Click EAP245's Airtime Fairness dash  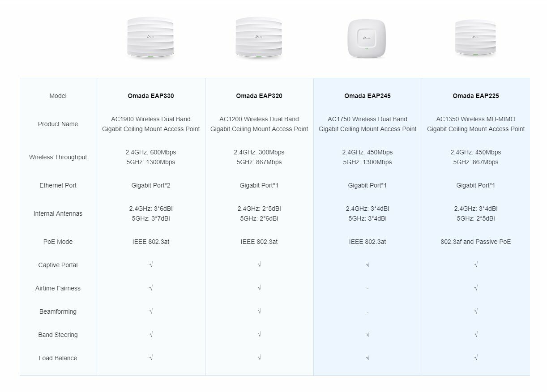(368, 289)
